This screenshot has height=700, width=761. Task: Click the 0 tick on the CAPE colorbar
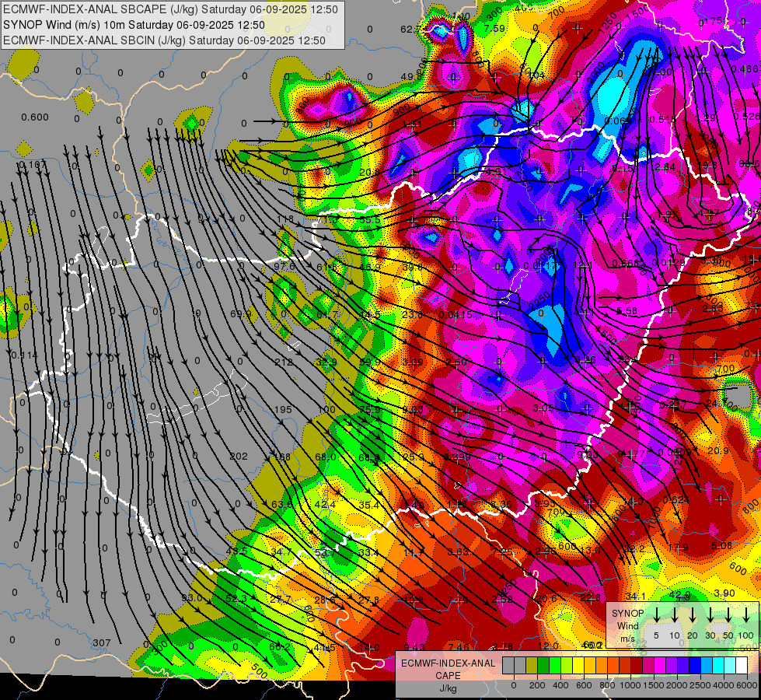(514, 685)
